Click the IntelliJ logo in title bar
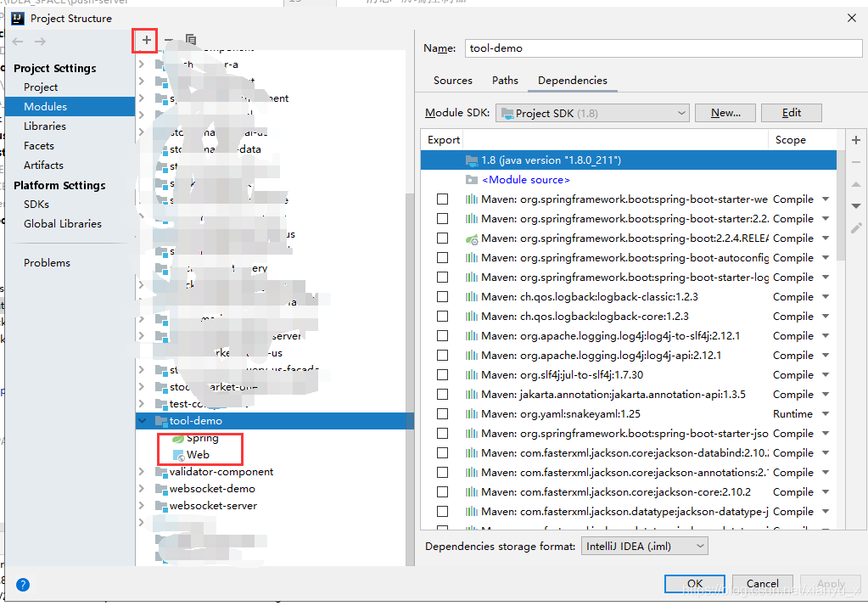Image resolution: width=868 pixels, height=606 pixels. pyautogui.click(x=18, y=19)
